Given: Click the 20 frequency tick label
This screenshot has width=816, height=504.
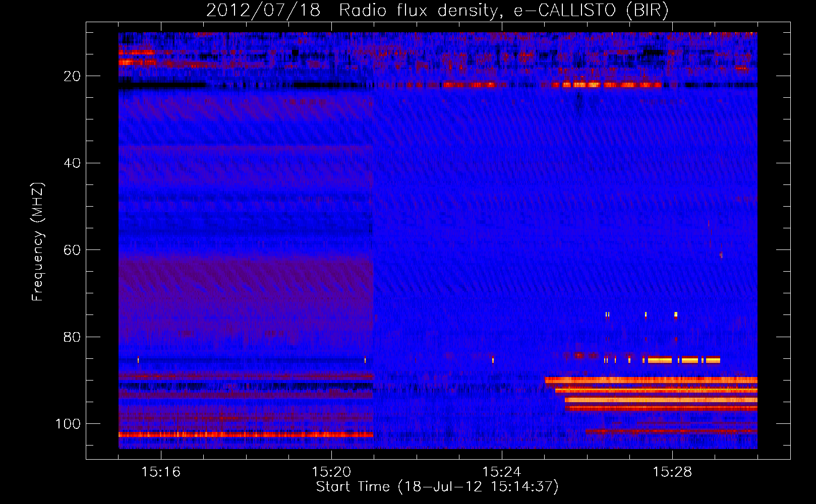Looking at the screenshot, I should pyautogui.click(x=72, y=76).
